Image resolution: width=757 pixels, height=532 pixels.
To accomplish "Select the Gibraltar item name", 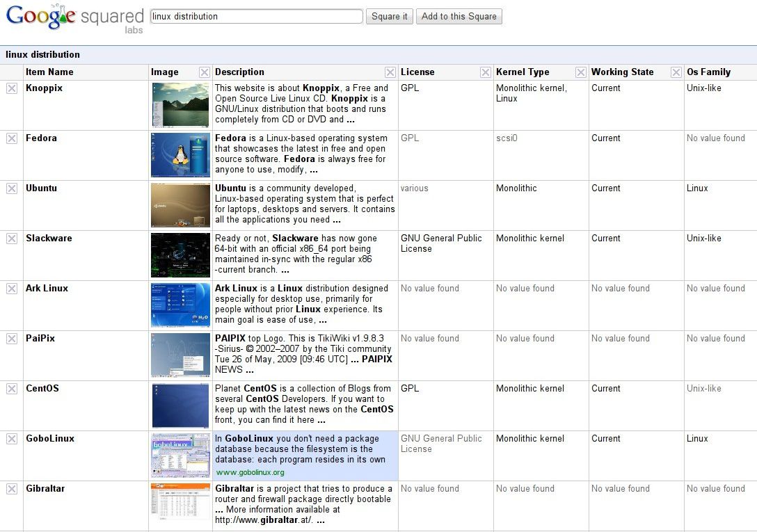I will 45,489.
